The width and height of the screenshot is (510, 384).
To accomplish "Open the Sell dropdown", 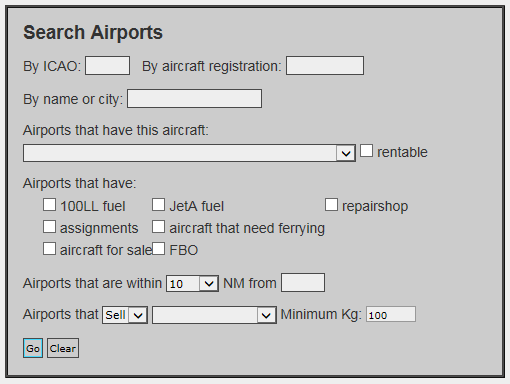I will [125, 315].
